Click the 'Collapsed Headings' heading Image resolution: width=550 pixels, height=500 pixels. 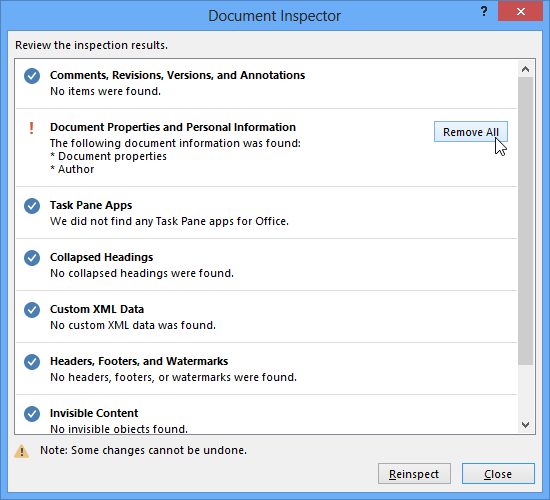pos(102,257)
